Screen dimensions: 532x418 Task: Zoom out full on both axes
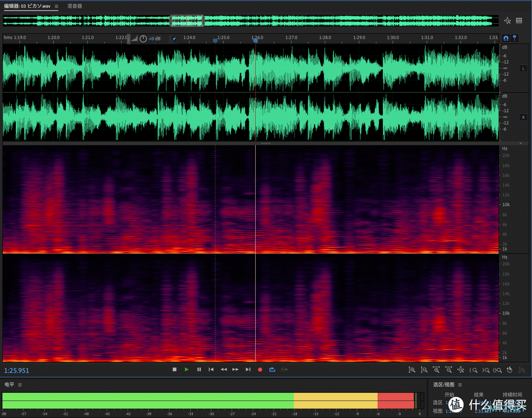coord(461,370)
